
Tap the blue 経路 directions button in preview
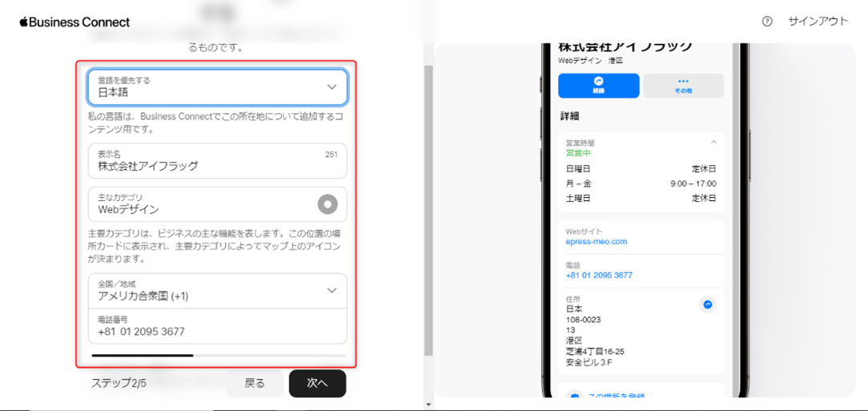[x=598, y=85]
